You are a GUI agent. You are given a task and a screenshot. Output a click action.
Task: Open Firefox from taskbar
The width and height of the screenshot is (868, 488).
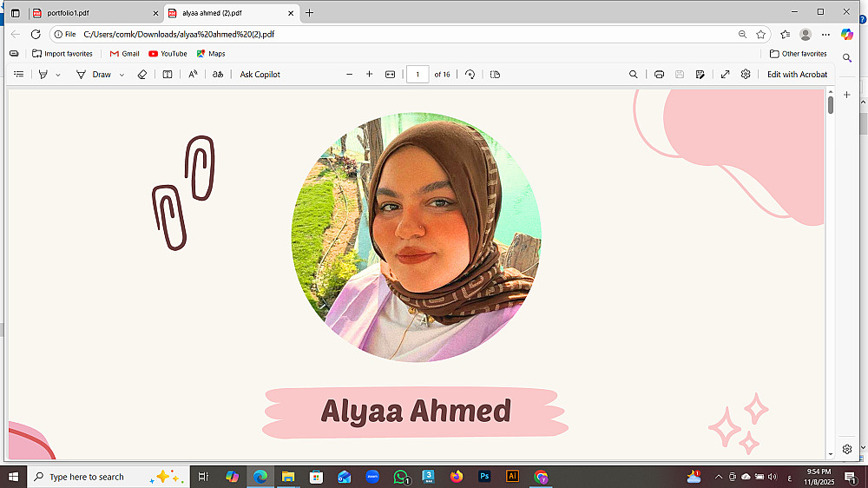(x=457, y=477)
